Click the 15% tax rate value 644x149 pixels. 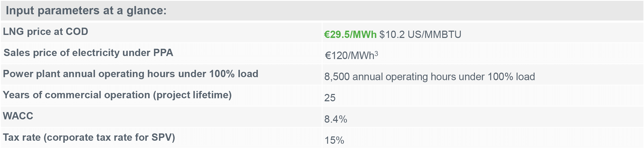(334, 140)
